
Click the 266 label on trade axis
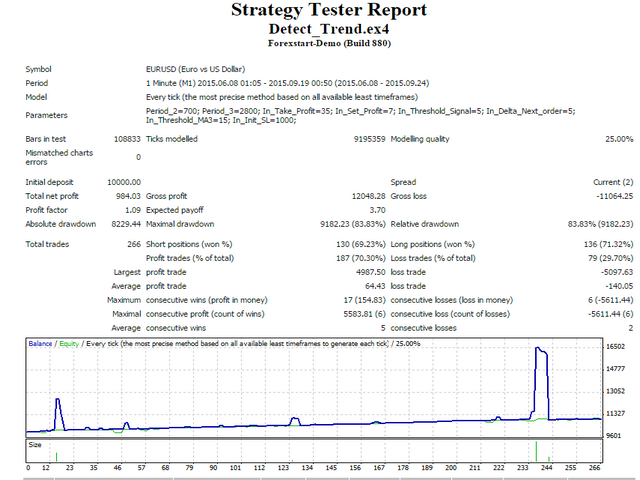click(595, 468)
